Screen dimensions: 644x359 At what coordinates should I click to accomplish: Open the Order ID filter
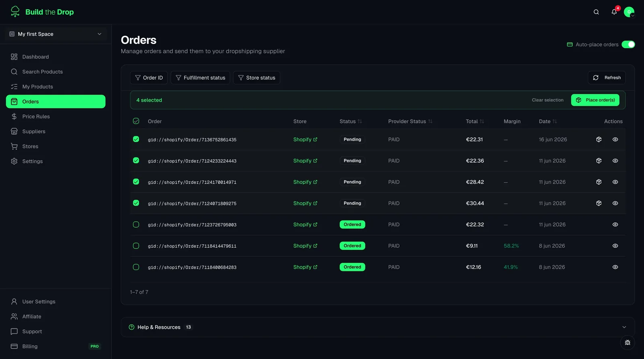(x=149, y=78)
